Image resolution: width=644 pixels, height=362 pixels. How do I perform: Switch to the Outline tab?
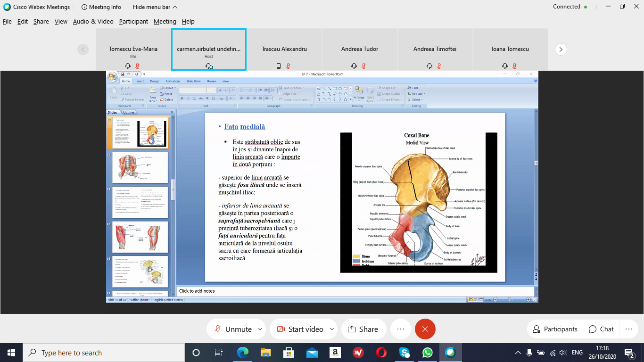(129, 112)
